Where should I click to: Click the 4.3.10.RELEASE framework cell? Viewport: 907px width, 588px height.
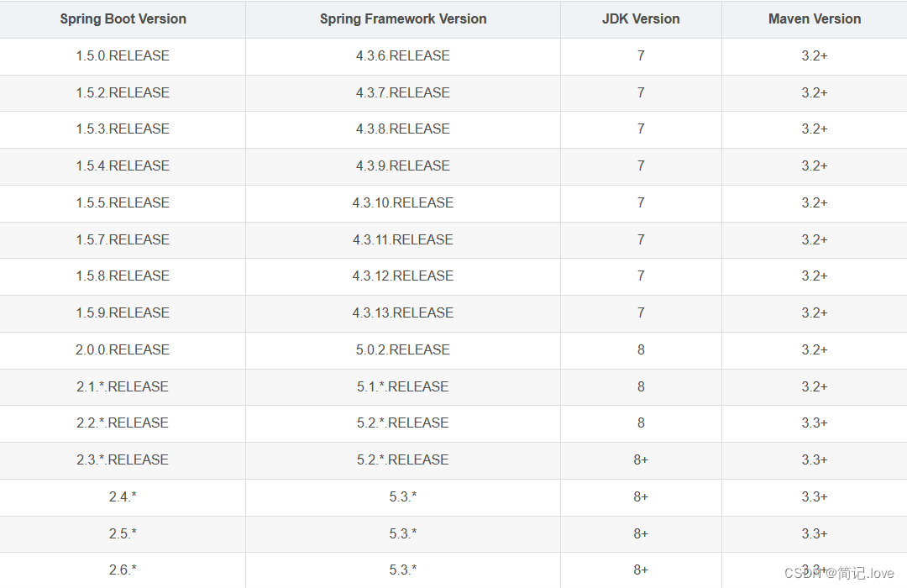click(403, 203)
